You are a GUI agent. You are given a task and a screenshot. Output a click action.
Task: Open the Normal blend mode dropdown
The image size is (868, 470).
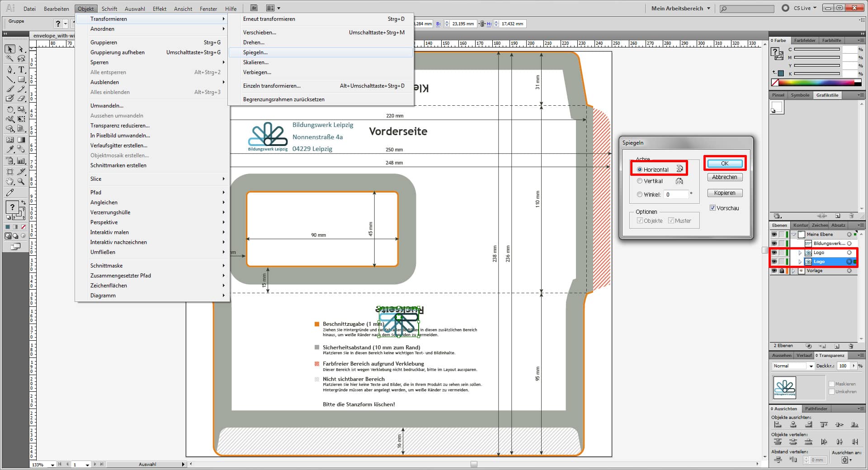793,366
